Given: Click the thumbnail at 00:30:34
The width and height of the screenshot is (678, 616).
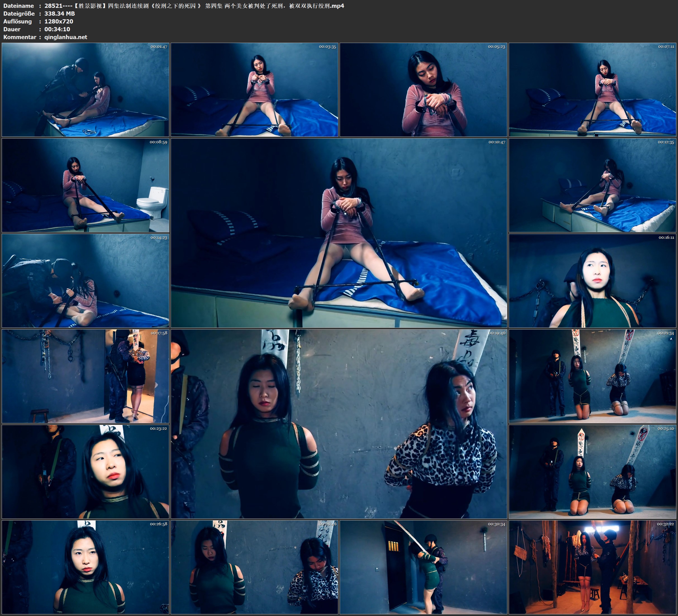Looking at the screenshot, I should (423, 567).
